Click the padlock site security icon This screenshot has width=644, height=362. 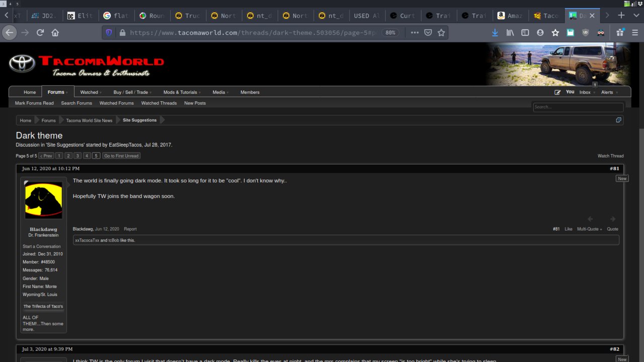(x=122, y=33)
